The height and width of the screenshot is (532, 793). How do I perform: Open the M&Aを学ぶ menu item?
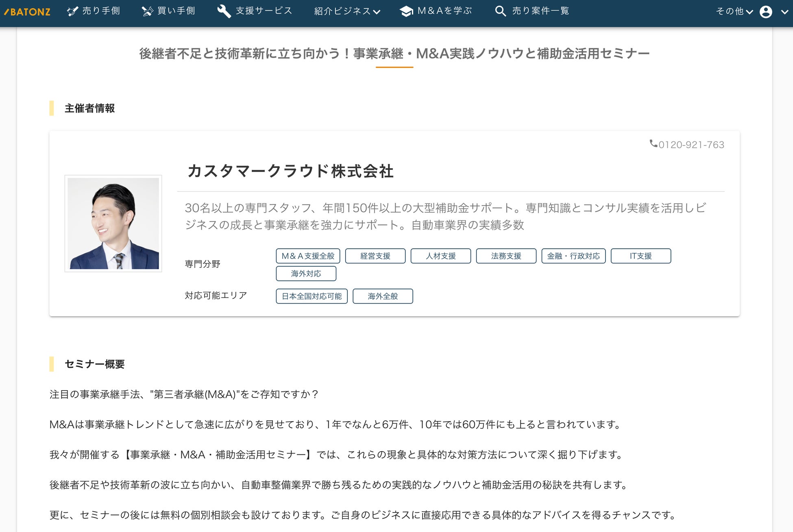(x=444, y=11)
